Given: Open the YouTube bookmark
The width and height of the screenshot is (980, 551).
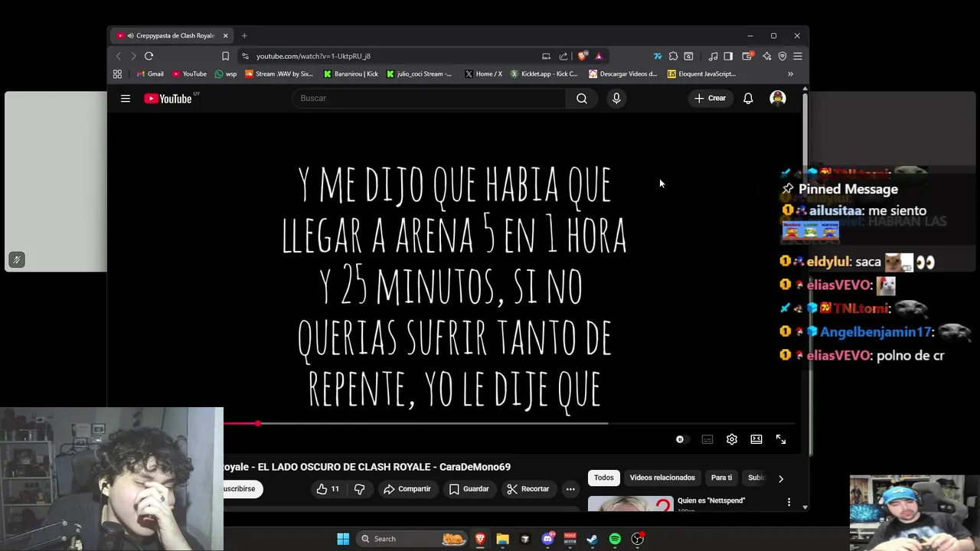Looking at the screenshot, I should (189, 74).
